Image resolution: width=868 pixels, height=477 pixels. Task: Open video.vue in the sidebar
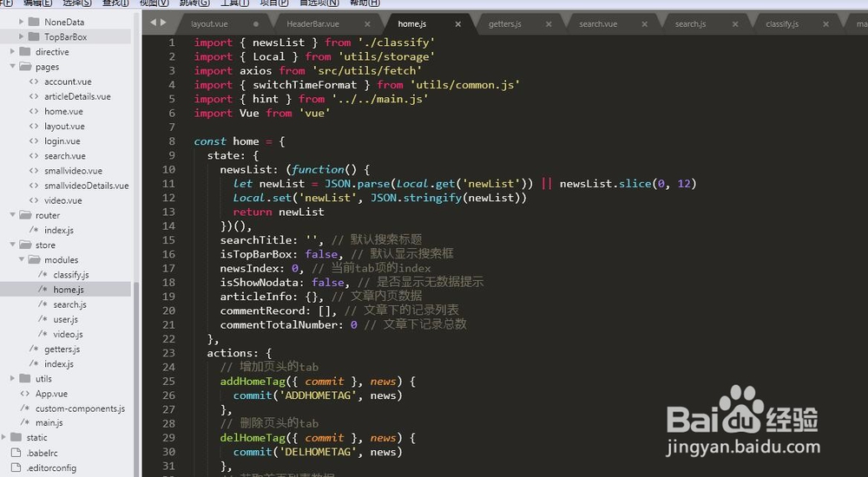click(63, 200)
